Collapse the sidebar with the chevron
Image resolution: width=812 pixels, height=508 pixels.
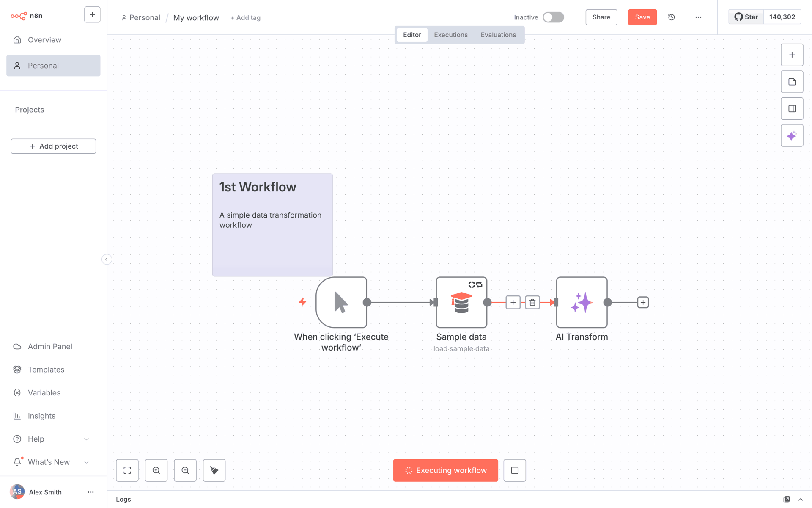tap(107, 259)
